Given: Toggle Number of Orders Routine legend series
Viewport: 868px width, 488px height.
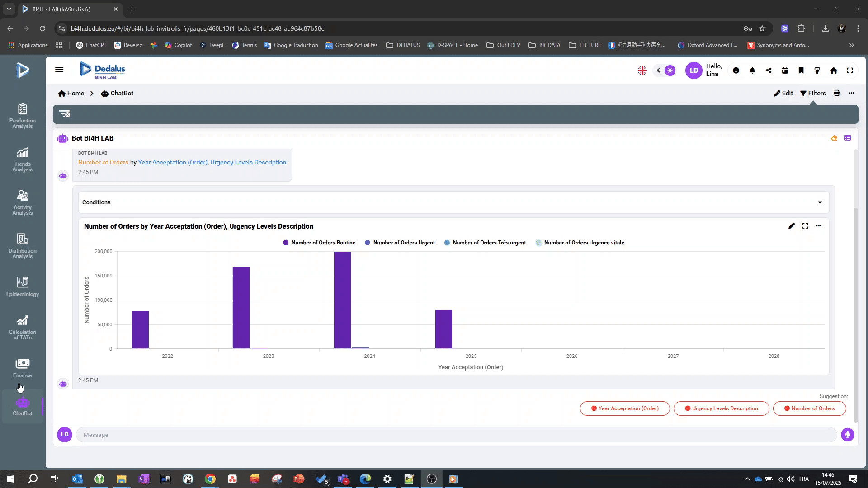Looking at the screenshot, I should coord(319,243).
